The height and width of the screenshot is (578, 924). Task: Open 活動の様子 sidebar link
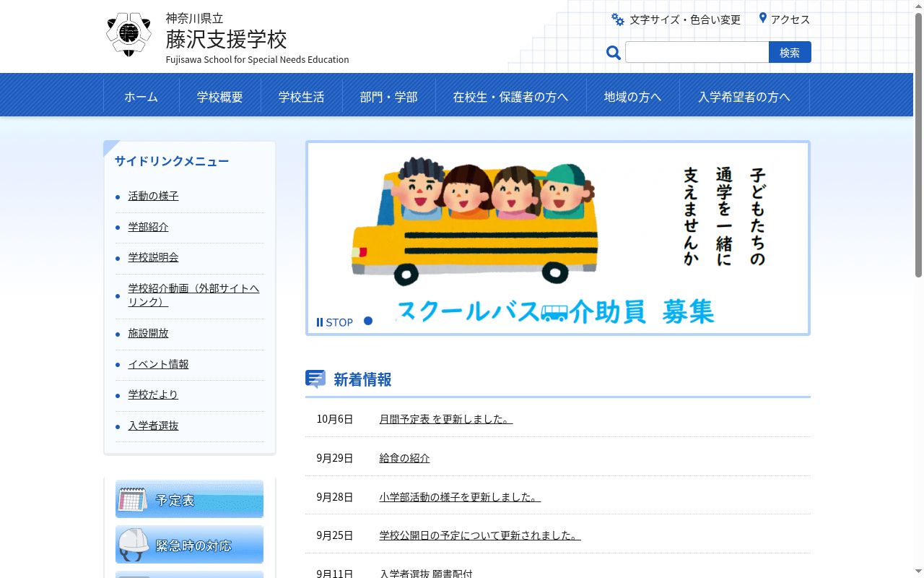coord(154,196)
